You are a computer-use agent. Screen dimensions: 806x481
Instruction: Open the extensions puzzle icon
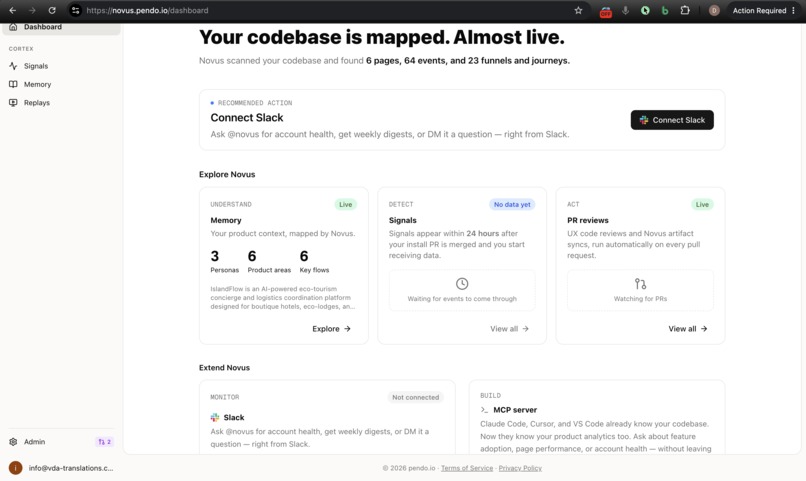[685, 10]
